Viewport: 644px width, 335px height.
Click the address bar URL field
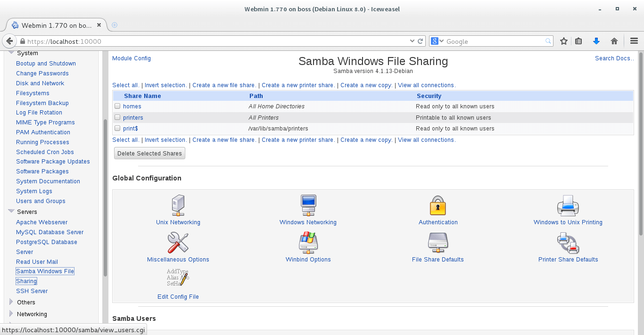click(217, 41)
